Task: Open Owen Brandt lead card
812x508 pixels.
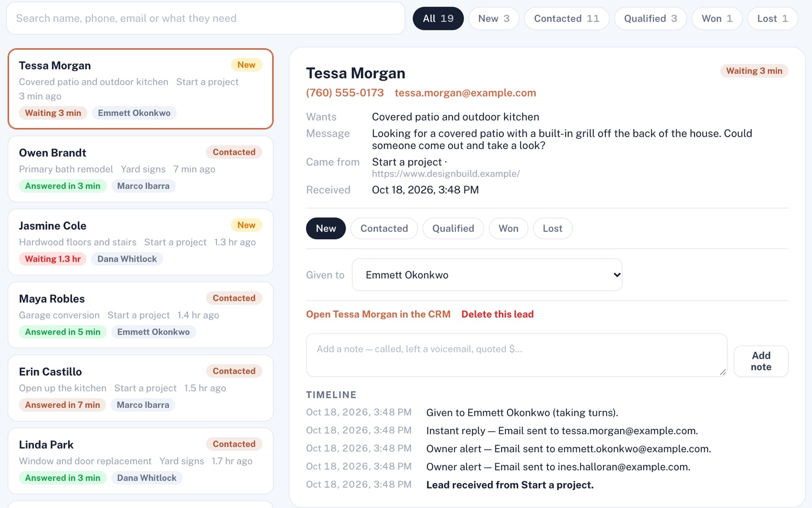Action: (x=141, y=169)
